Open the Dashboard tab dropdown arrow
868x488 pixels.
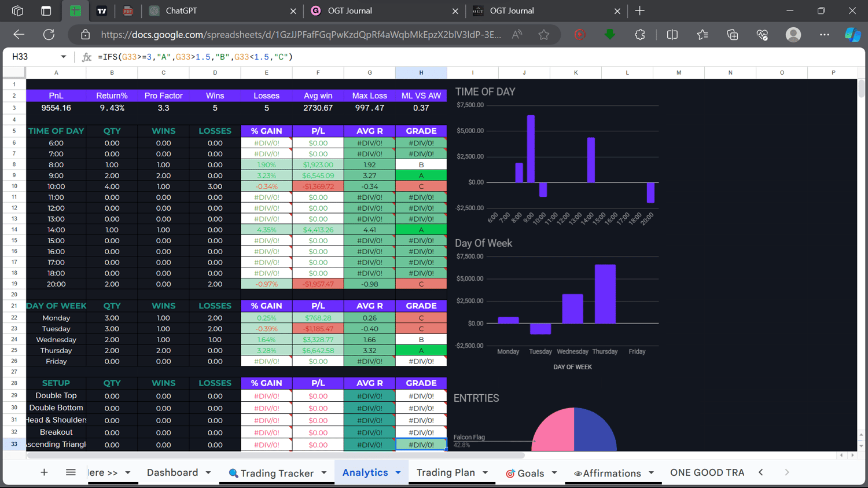208,473
